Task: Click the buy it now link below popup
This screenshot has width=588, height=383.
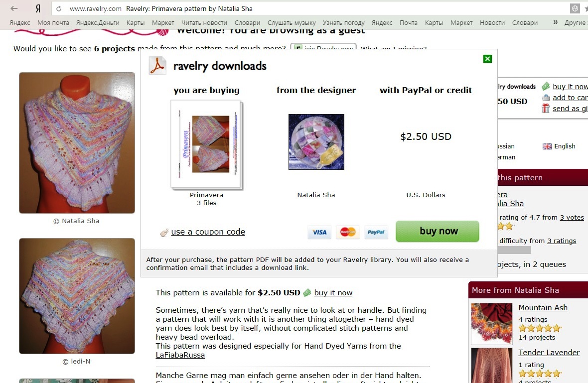Action: pos(333,293)
